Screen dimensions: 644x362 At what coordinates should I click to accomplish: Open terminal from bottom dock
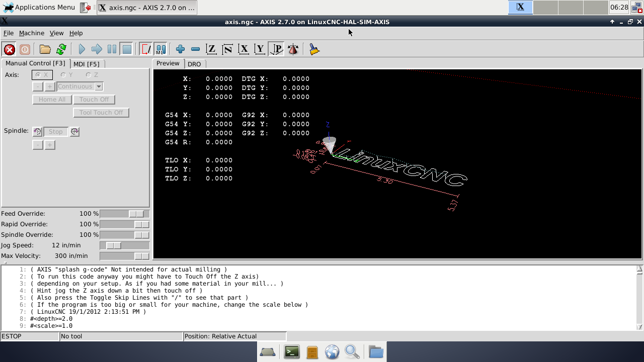292,352
